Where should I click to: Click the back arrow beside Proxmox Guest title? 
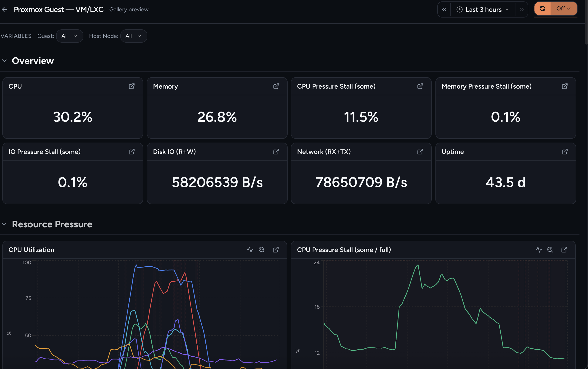click(4, 9)
